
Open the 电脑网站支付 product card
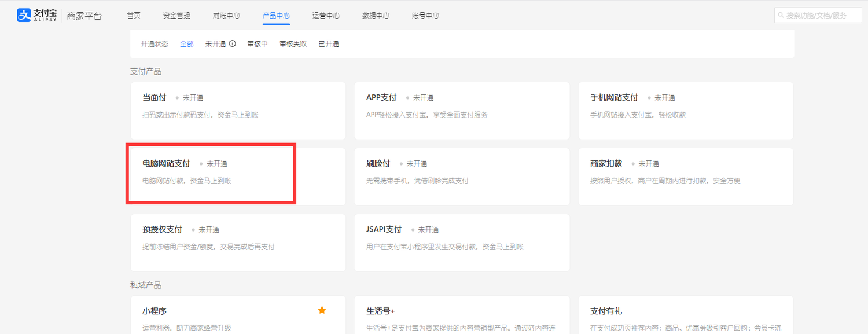pos(238,177)
